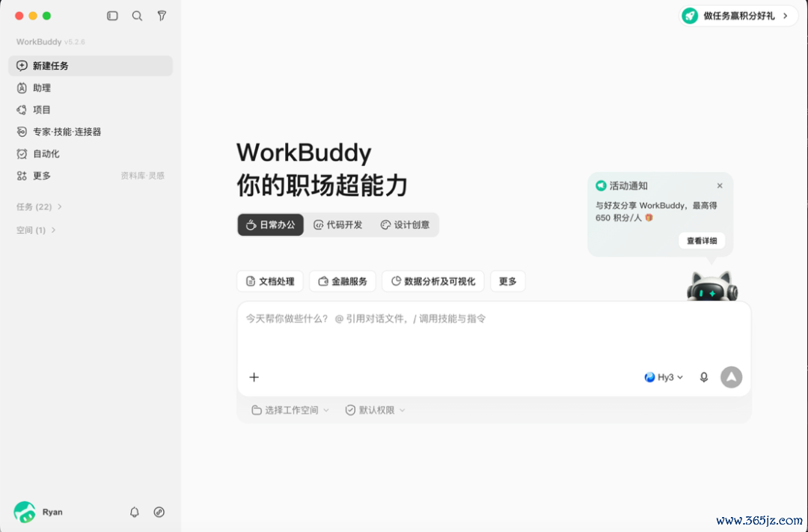Viewport: 808px width, 532px height.
Task: Open 专家·技能·连接器 in the sidebar
Action: click(91, 132)
